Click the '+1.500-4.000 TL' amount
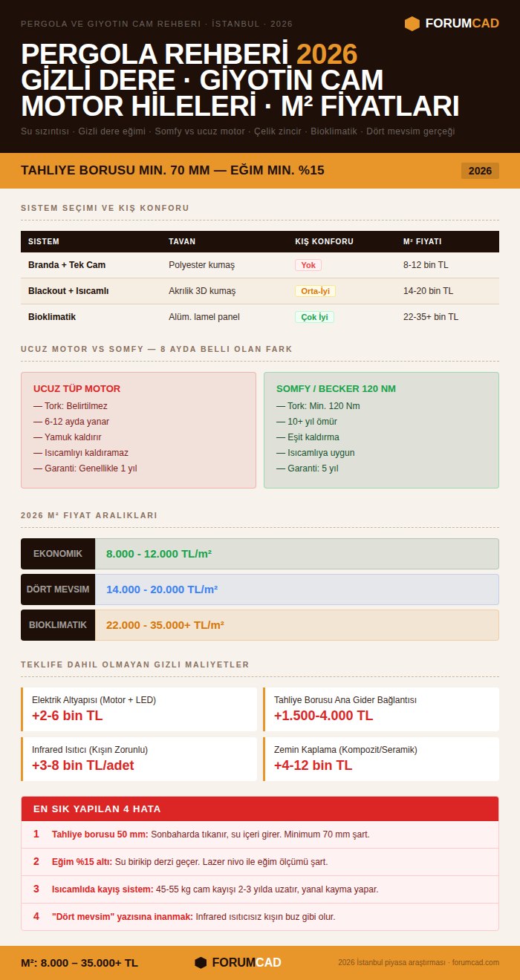 (x=323, y=716)
